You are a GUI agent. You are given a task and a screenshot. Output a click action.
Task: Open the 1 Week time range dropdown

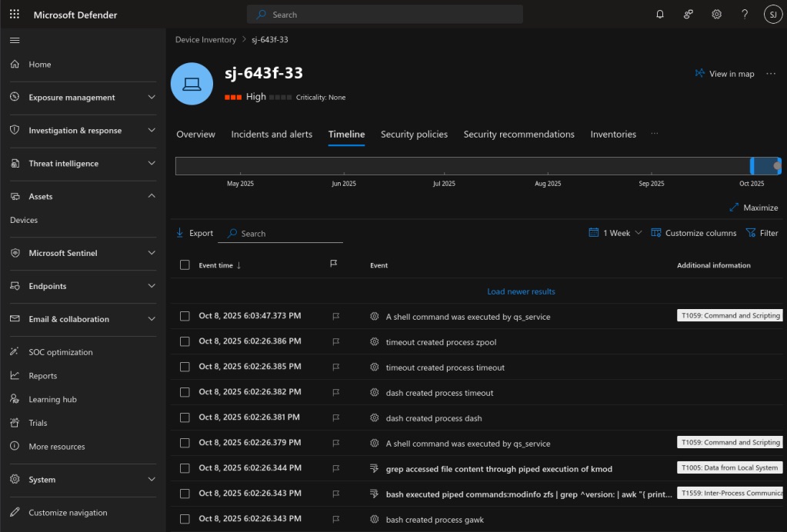tap(614, 233)
